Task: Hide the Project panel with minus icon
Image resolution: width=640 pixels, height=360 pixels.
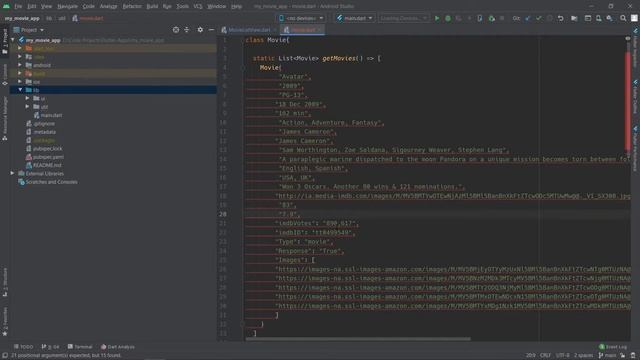Action: click(x=211, y=30)
